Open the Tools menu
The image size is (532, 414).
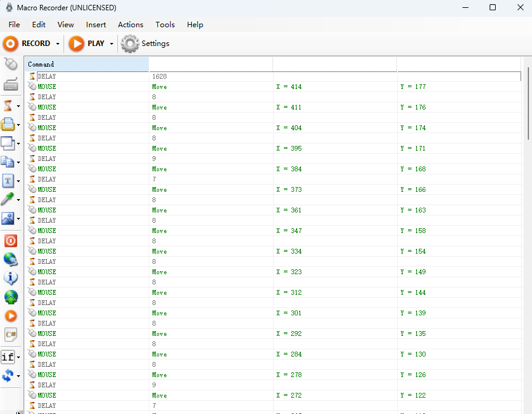point(165,25)
